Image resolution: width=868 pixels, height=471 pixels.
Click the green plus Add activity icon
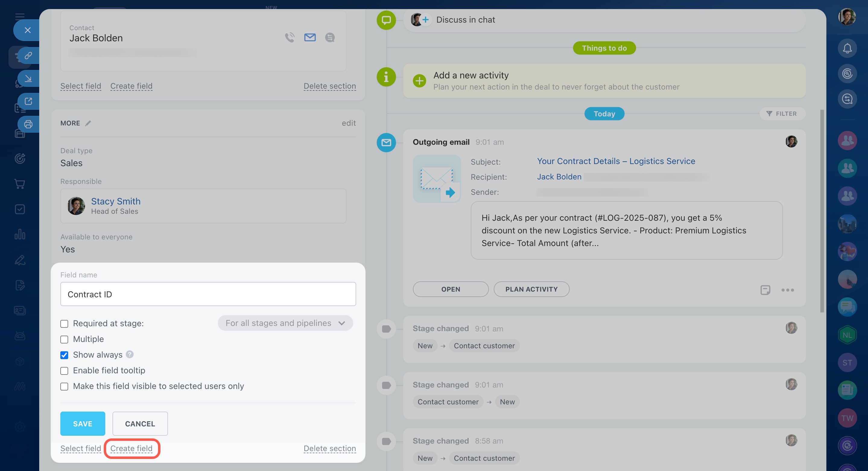point(419,81)
